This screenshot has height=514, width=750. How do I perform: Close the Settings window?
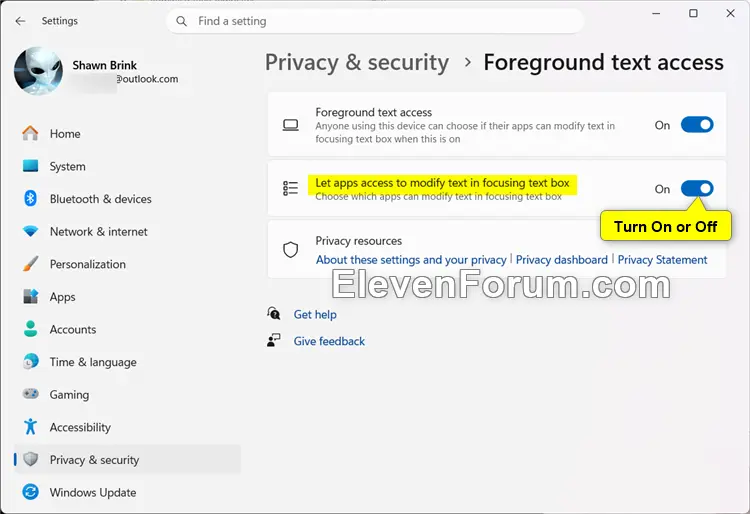(730, 13)
